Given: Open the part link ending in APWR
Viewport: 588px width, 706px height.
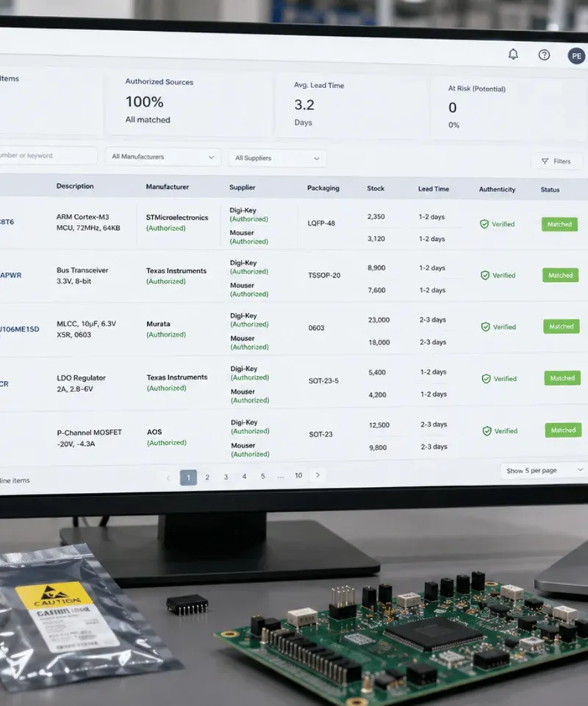Looking at the screenshot, I should pos(11,275).
